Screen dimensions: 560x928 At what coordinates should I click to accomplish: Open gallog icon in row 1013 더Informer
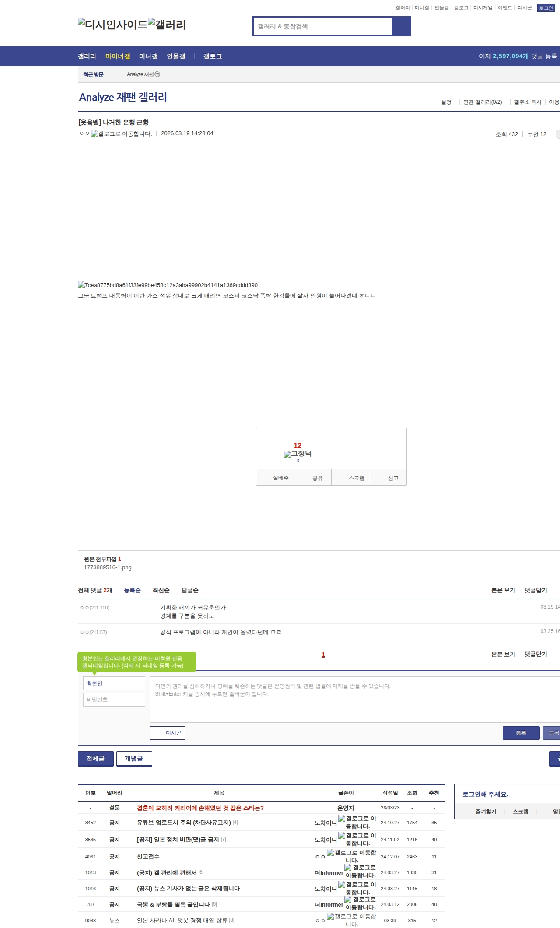coord(360,871)
